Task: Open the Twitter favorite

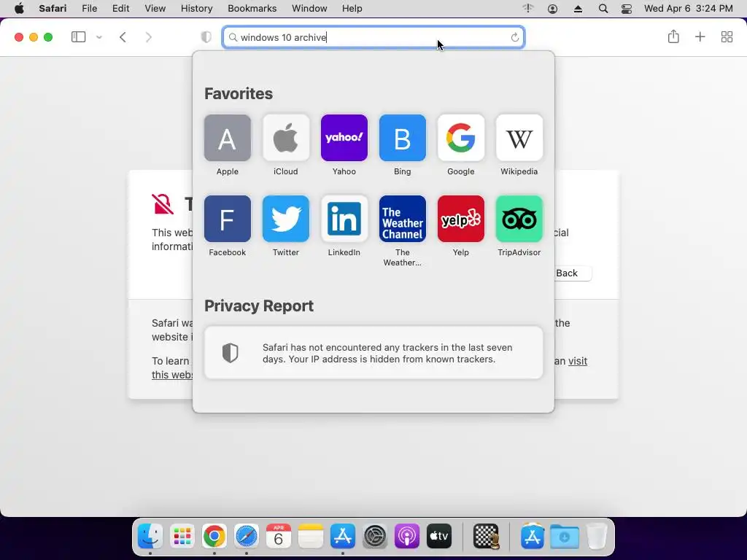Action: [286, 219]
